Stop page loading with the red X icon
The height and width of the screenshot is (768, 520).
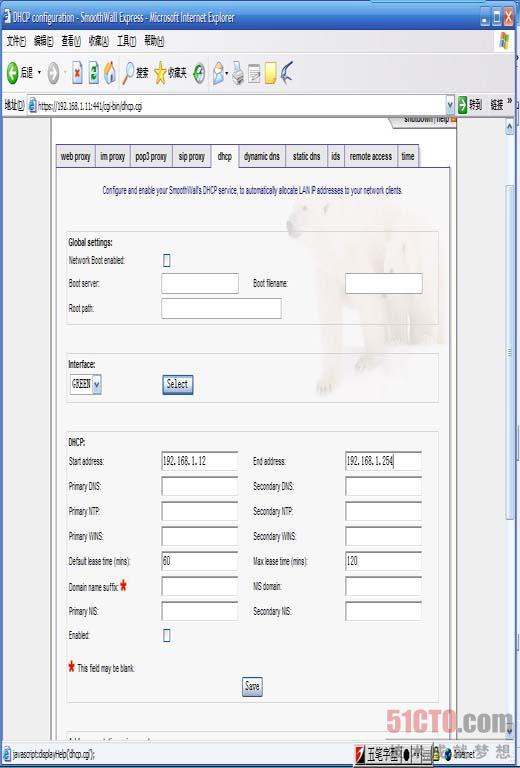pyautogui.click(x=77, y=73)
